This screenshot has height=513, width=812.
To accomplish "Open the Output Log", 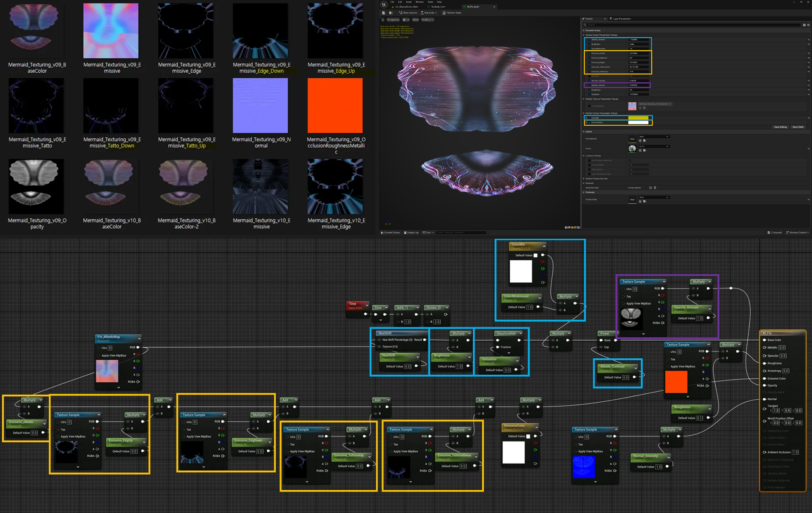I will coord(411,233).
